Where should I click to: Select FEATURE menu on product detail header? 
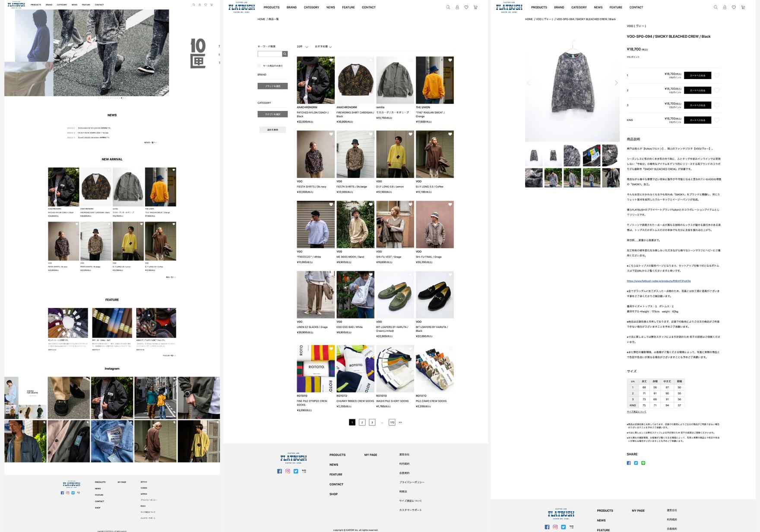point(616,7)
